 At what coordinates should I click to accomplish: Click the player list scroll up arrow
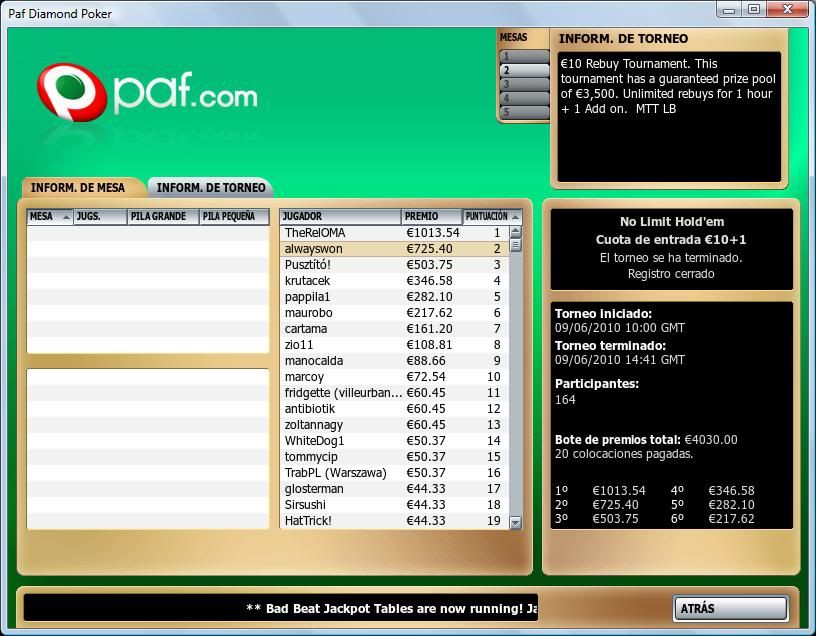tap(516, 232)
